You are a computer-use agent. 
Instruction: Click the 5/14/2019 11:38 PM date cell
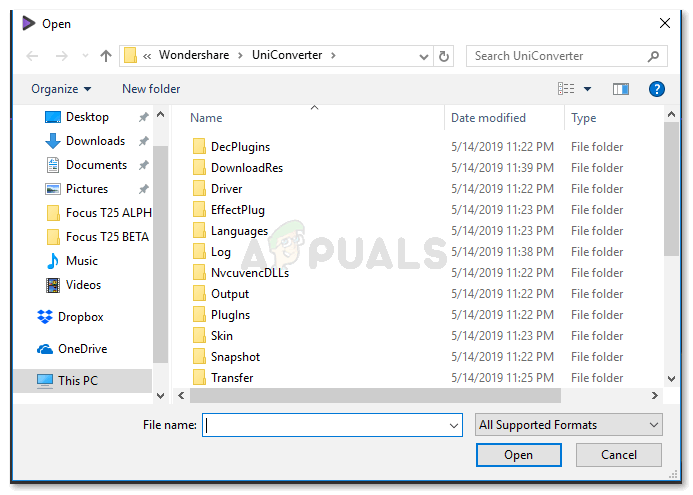pos(502,252)
